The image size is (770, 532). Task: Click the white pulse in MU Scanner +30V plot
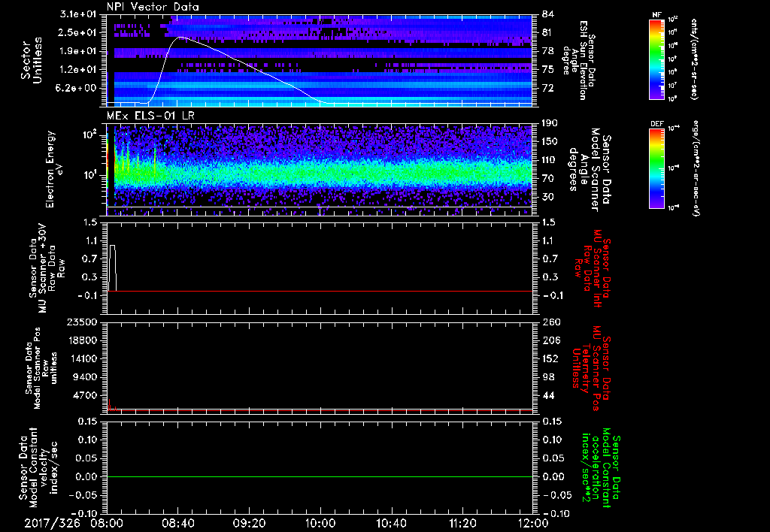(113, 246)
